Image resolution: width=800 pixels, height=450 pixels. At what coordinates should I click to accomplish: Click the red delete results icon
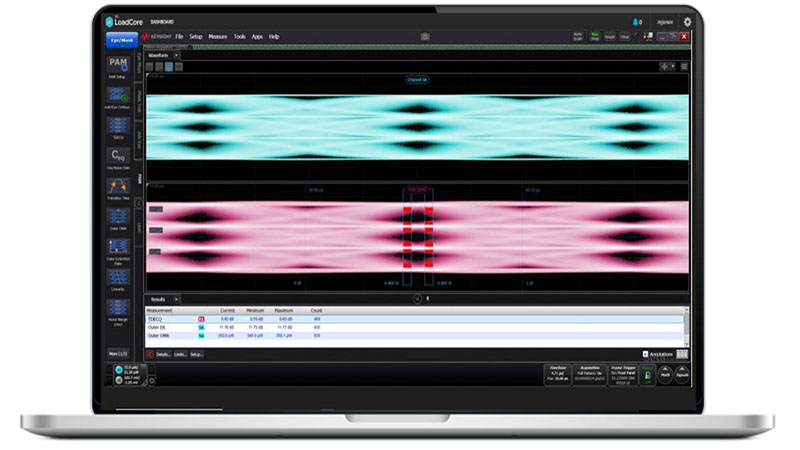click(x=149, y=354)
